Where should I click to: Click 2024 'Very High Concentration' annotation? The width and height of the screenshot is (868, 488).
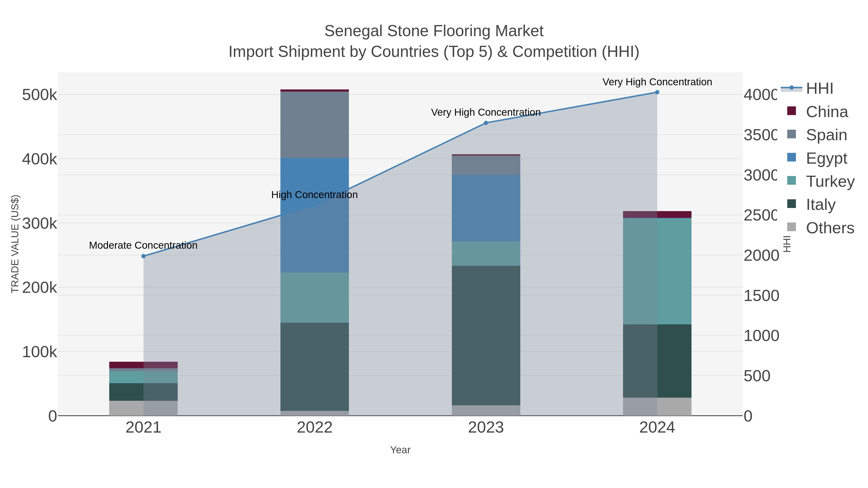click(x=657, y=82)
